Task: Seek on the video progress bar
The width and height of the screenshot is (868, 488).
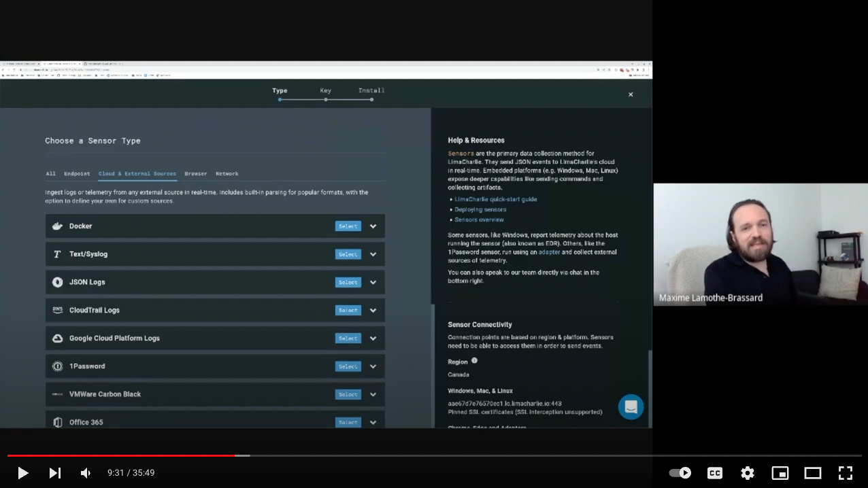Action: pos(434,455)
